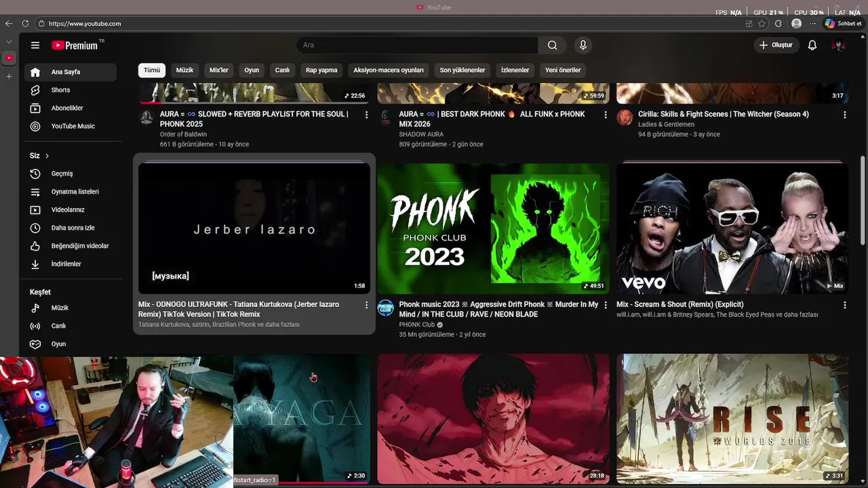Open more options for ODNOGO ULTRAFUNK mix
Viewport: 868px width, 488px height.
[x=366, y=305]
